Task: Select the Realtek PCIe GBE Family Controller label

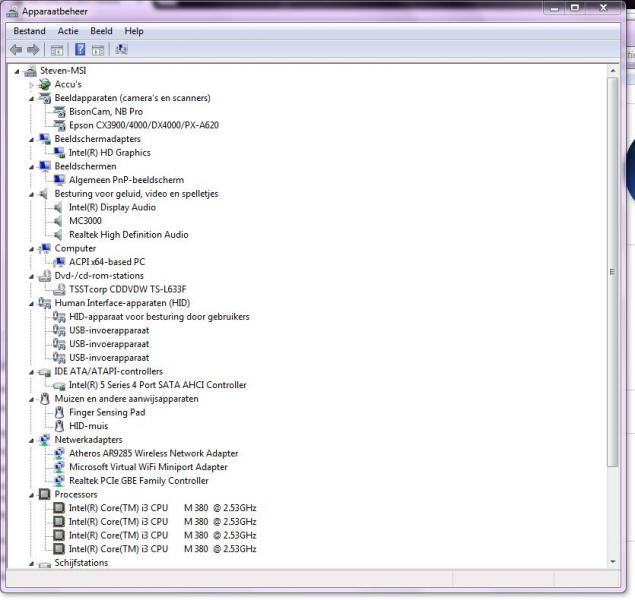Action: (139, 481)
